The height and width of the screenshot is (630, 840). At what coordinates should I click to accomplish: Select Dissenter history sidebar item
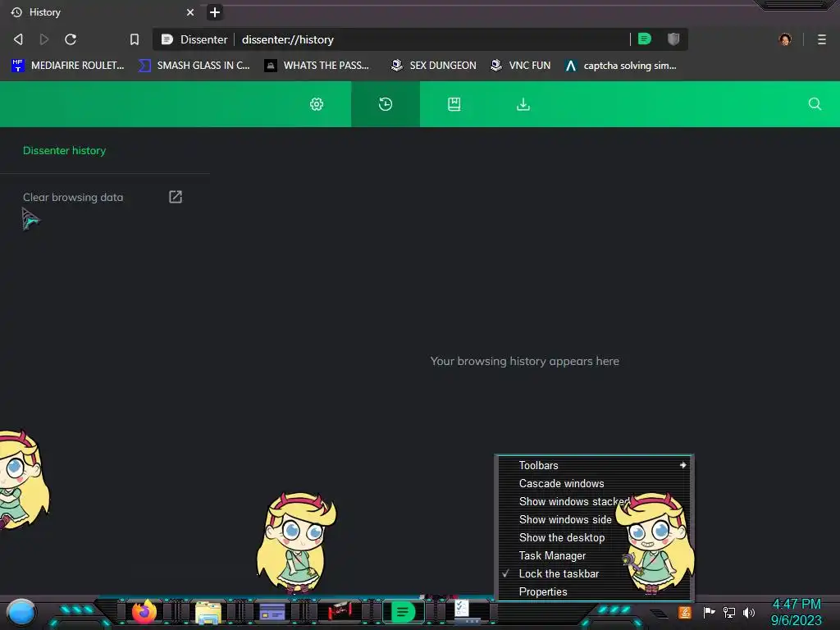[x=64, y=151]
